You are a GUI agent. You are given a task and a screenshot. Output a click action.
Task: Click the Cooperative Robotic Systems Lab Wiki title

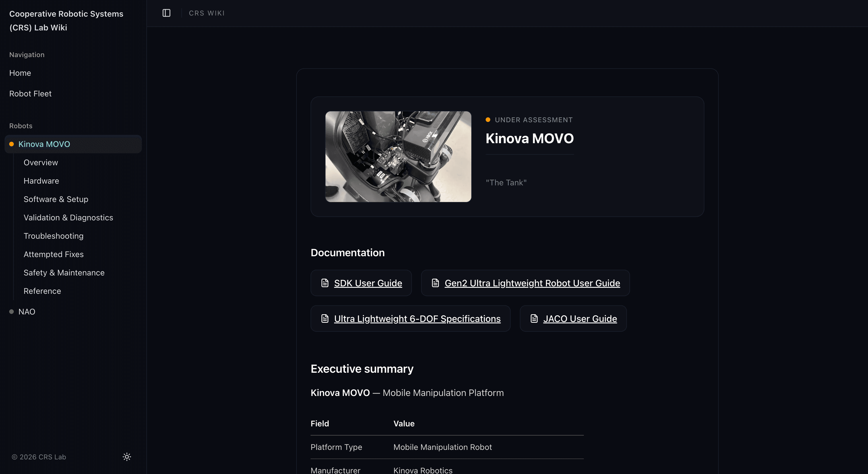click(x=66, y=21)
